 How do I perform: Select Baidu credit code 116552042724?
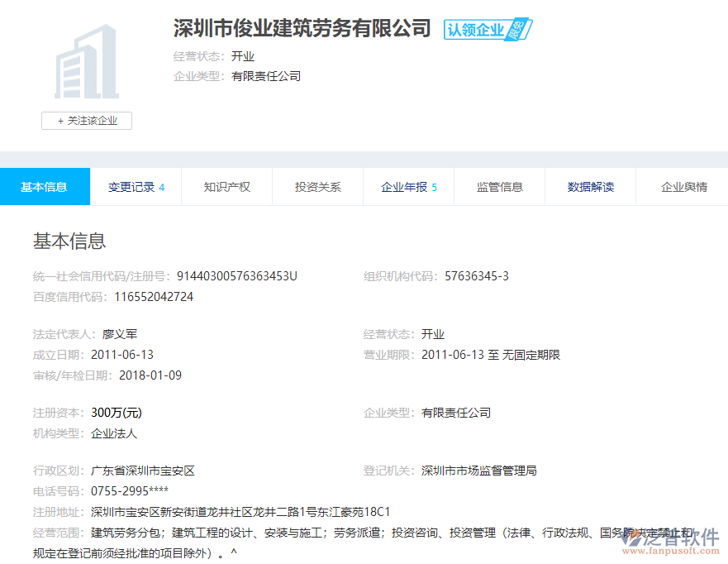[154, 297]
